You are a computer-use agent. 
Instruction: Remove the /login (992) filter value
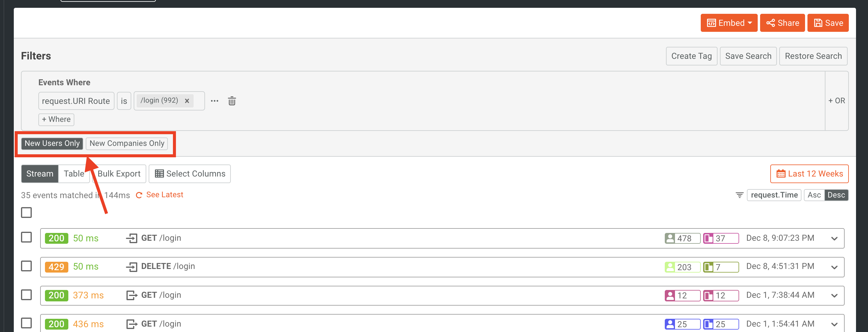click(187, 101)
